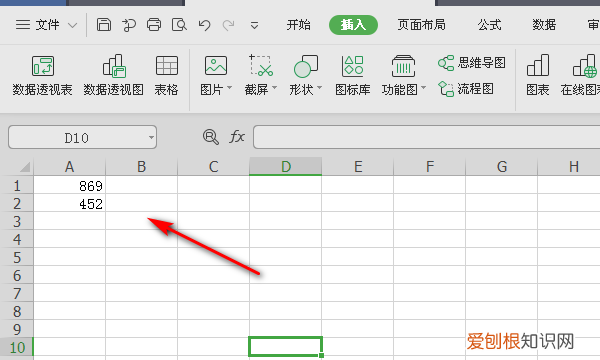This screenshot has width=600, height=360.
Task: Insert a 思维导图 mind map
Action: pos(472,63)
